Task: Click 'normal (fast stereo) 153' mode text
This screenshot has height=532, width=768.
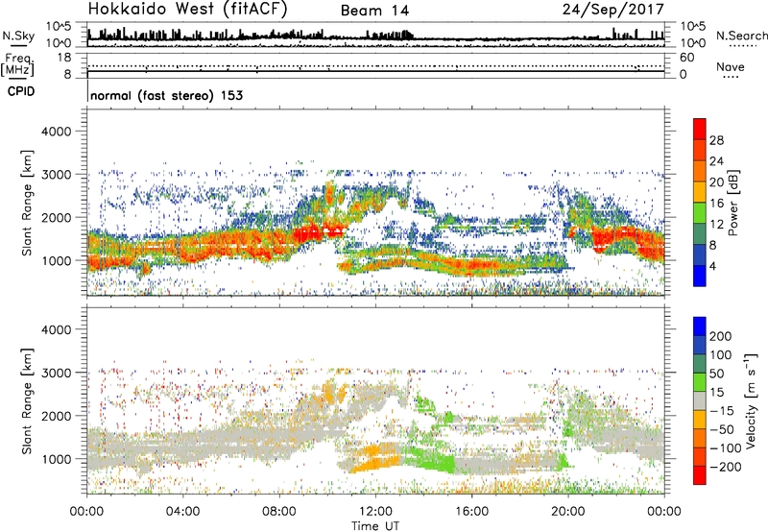Action: point(166,95)
